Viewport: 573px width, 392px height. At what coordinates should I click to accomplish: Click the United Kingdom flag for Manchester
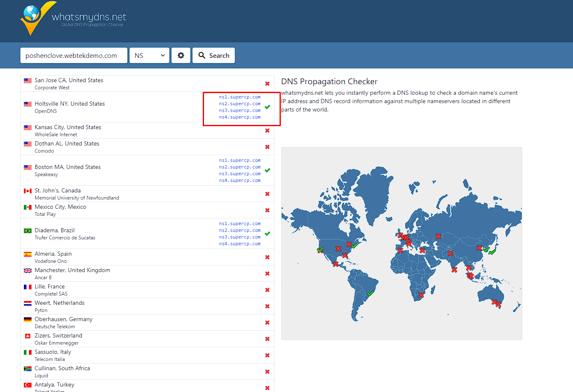[x=28, y=271]
